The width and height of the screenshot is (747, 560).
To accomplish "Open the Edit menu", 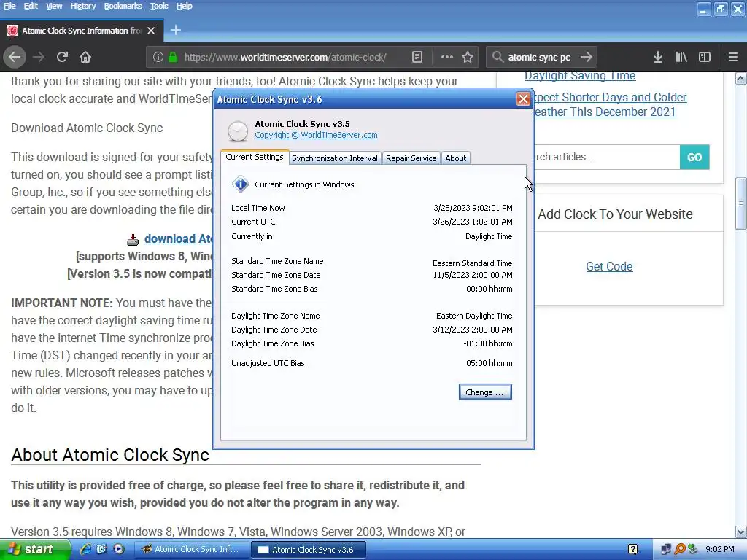I will coord(31,6).
